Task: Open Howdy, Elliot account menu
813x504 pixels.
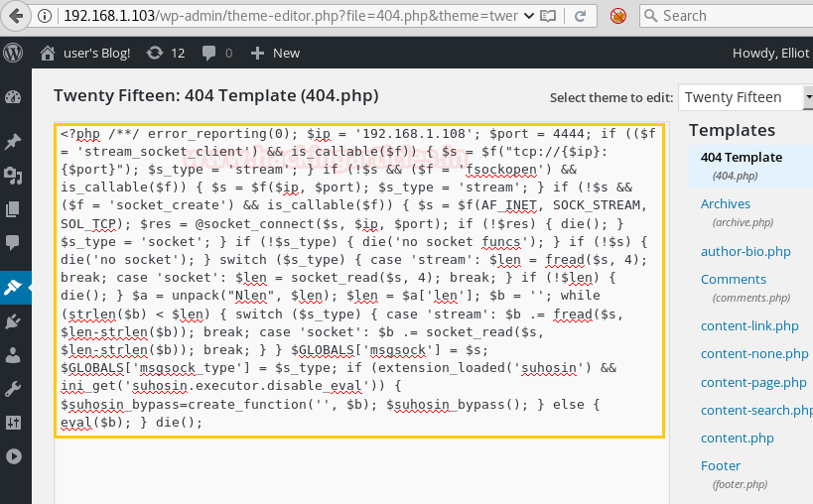Action: point(770,53)
